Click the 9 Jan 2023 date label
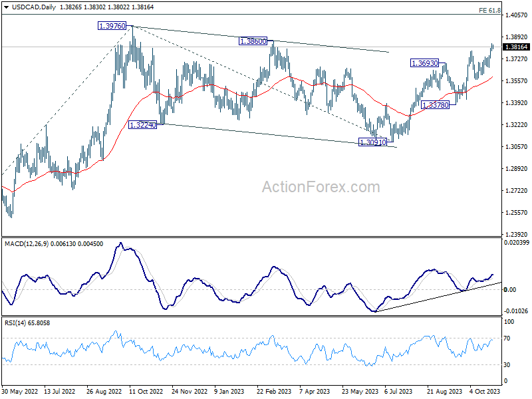532x399 pixels. click(229, 392)
